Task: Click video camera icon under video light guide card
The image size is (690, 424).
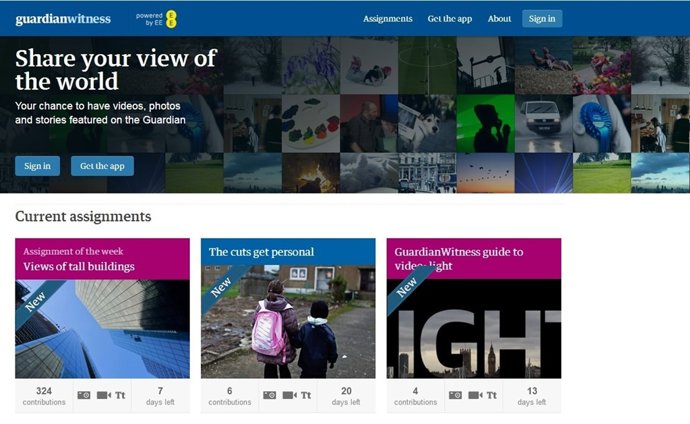Action: coord(474,395)
